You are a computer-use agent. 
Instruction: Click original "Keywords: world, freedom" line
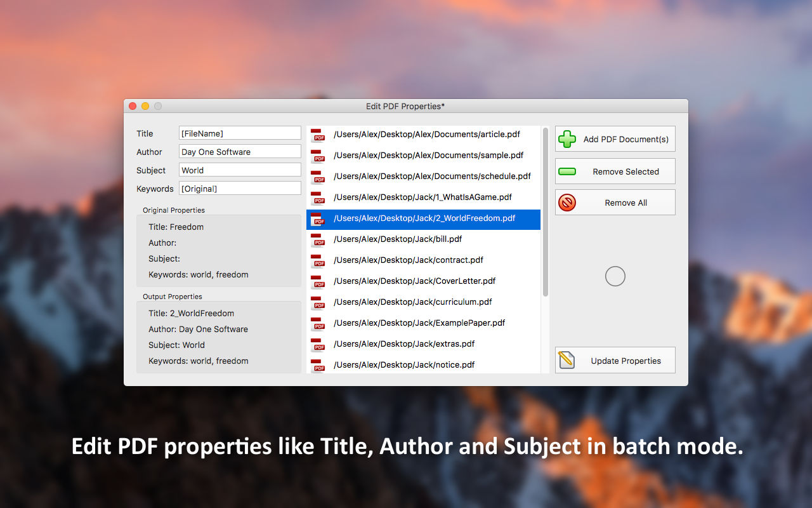pos(199,274)
